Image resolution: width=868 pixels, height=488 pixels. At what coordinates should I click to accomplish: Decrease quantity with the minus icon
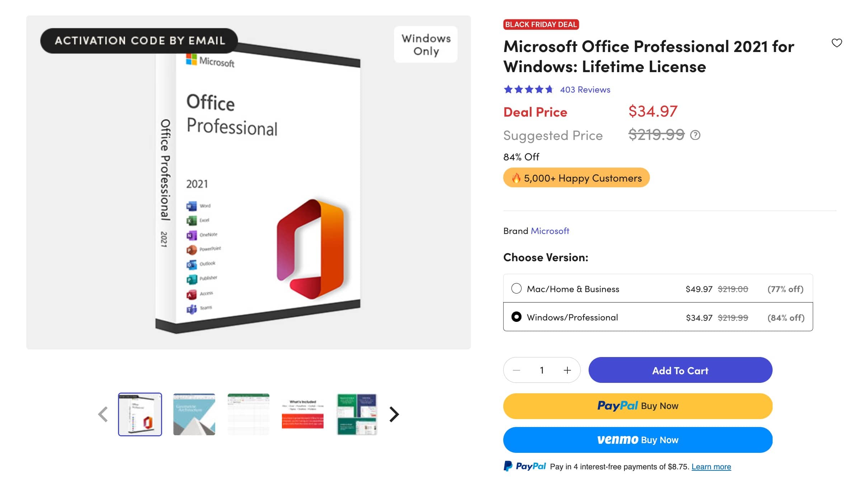(x=517, y=370)
